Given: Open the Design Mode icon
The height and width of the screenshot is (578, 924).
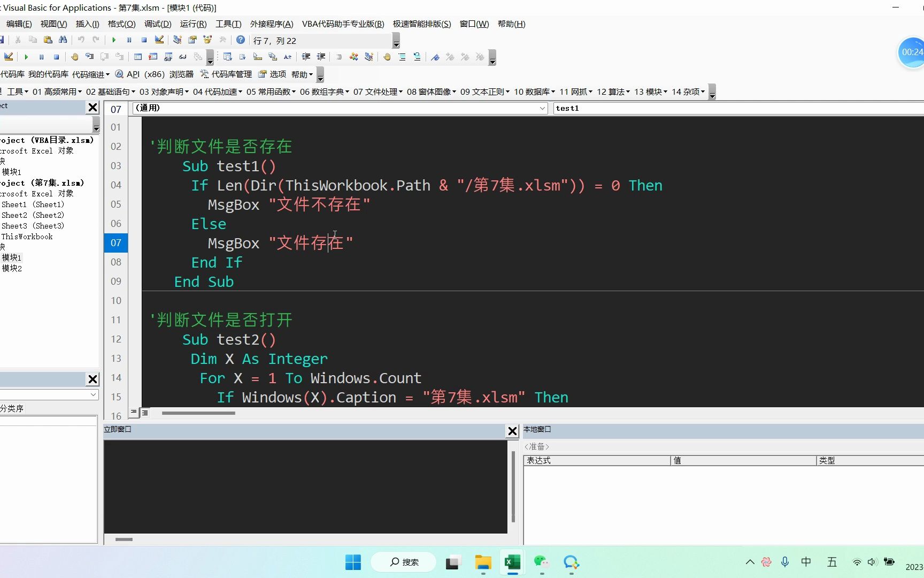Looking at the screenshot, I should pos(159,40).
